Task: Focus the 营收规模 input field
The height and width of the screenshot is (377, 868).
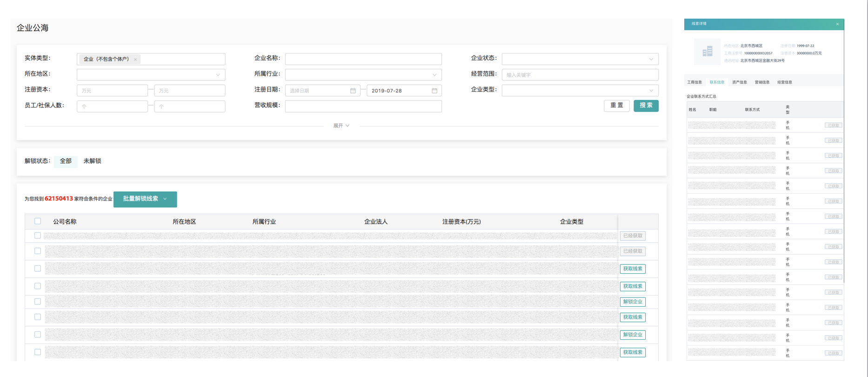Action: [x=363, y=106]
